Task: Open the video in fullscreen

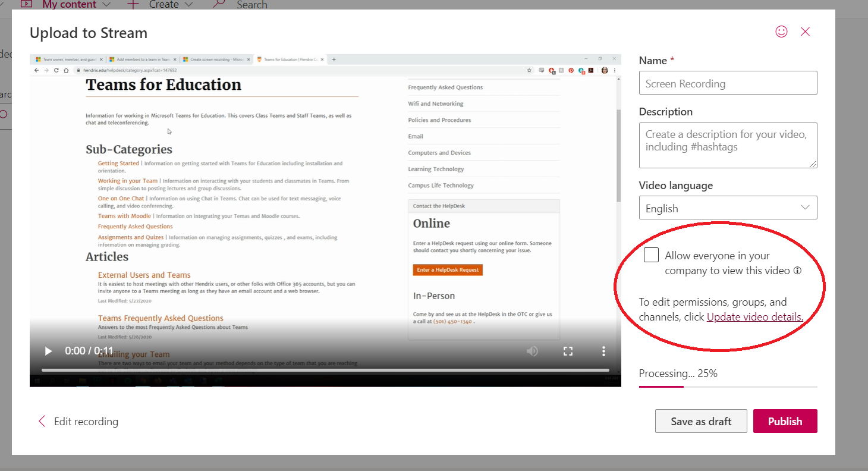Action: (568, 351)
